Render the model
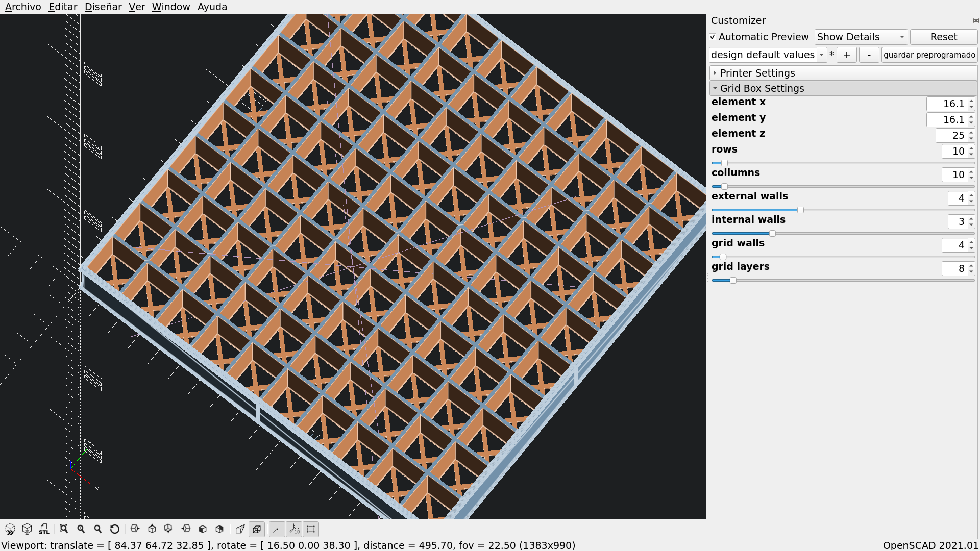Image resolution: width=980 pixels, height=551 pixels. pos(27,529)
